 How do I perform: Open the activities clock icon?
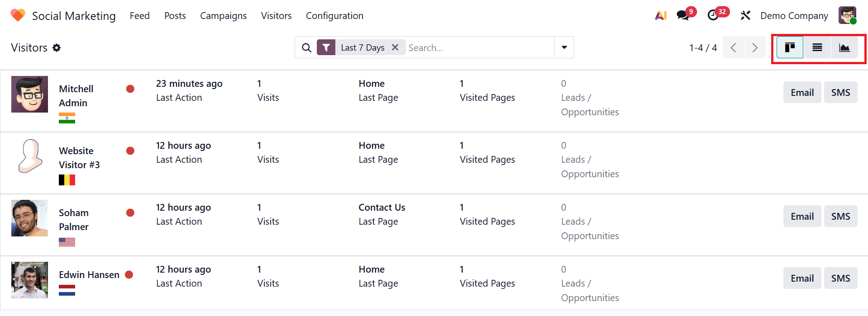coord(713,15)
